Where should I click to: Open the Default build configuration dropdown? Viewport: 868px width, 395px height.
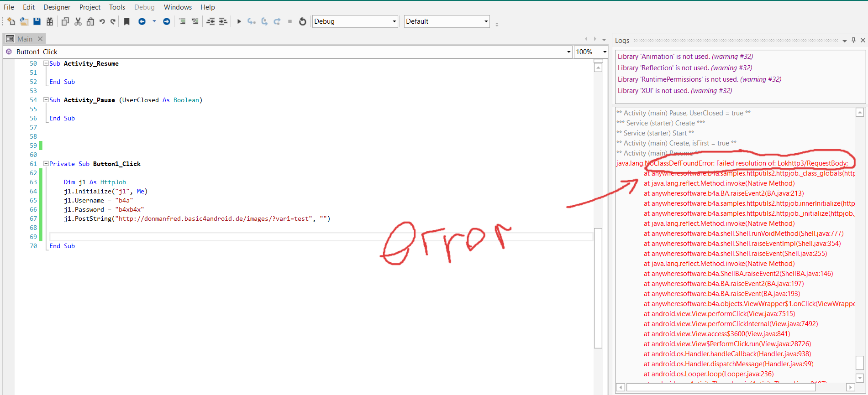pos(447,21)
